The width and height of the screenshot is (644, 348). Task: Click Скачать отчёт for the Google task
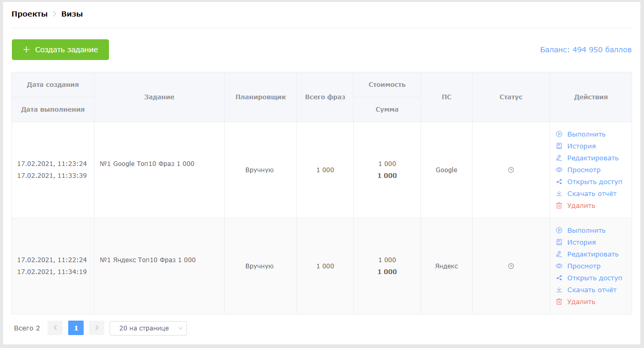[x=592, y=193]
